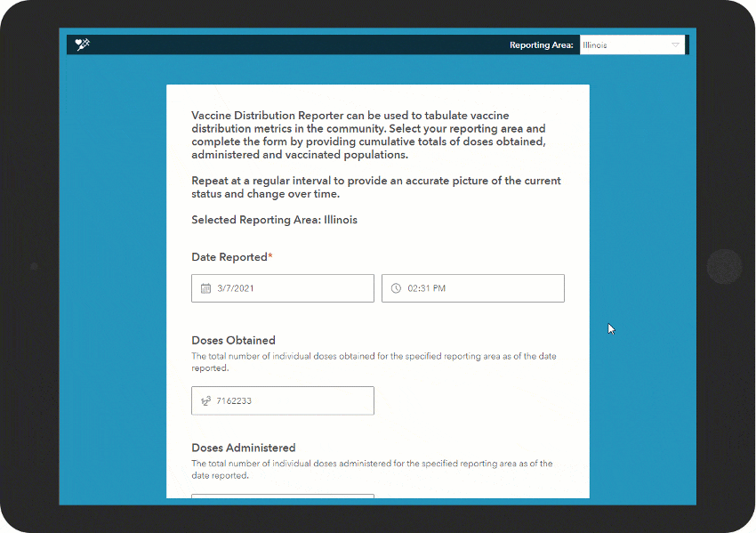
Task: Click the 'Reporting Area:' label in header
Action: point(542,44)
